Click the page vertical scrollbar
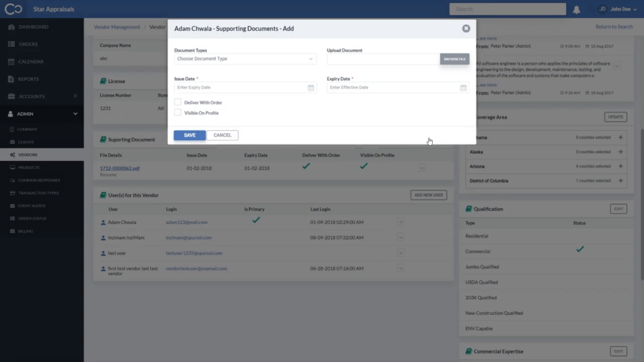The height and width of the screenshot is (362, 644). point(642,205)
